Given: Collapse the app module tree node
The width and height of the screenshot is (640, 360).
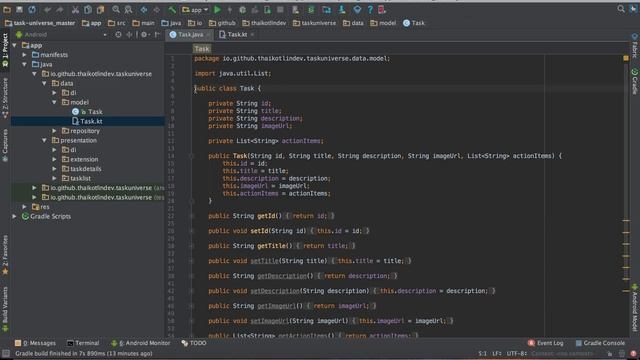Looking at the screenshot, I should pyautogui.click(x=15, y=45).
